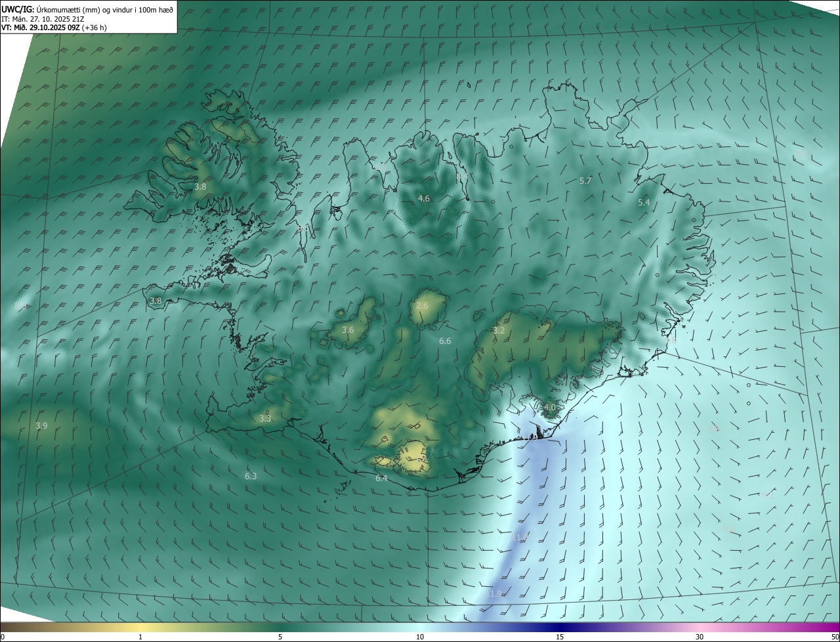
Task: Click the 3.8 value on the Snæfellsnes peninsula
Action: click(x=156, y=301)
